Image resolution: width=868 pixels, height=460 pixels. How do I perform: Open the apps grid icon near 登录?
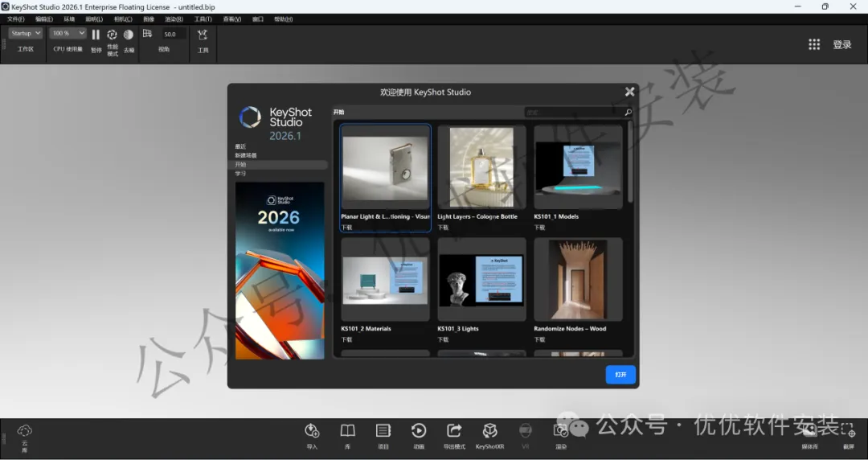point(813,45)
